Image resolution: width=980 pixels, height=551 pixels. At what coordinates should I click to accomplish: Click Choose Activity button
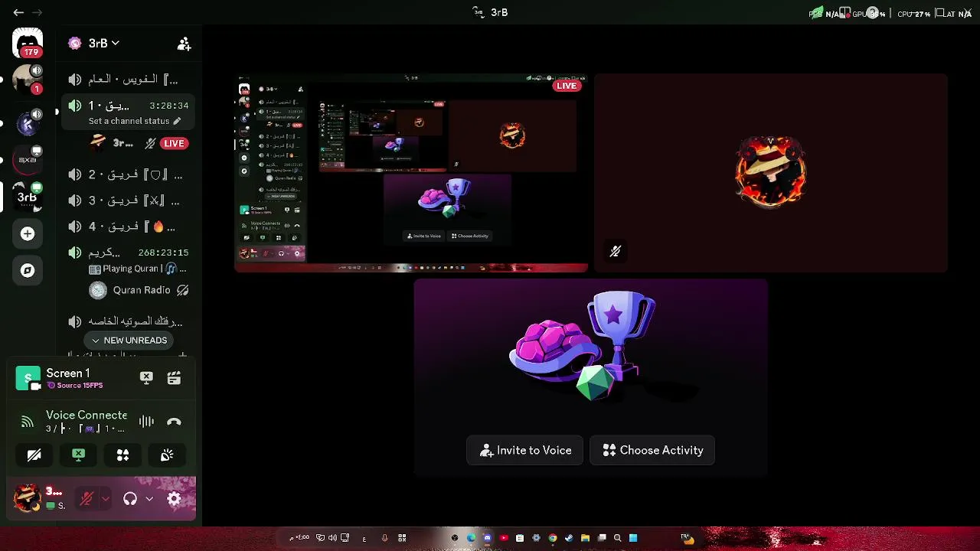point(652,451)
